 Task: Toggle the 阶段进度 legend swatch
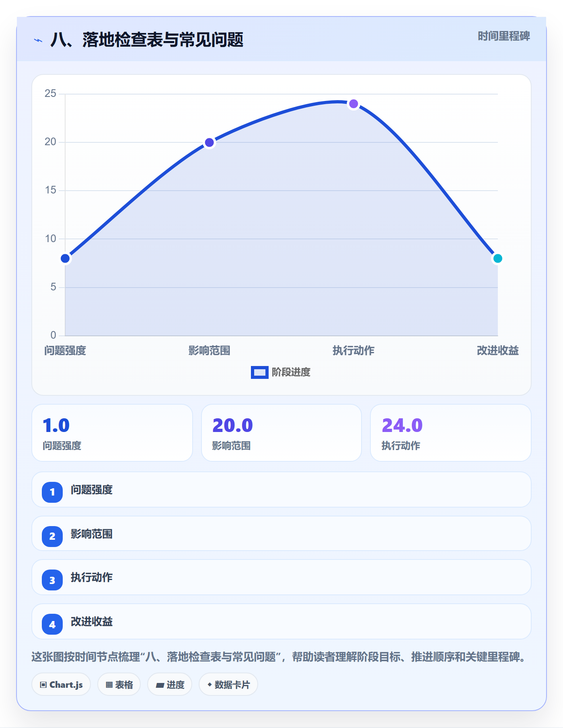[260, 372]
